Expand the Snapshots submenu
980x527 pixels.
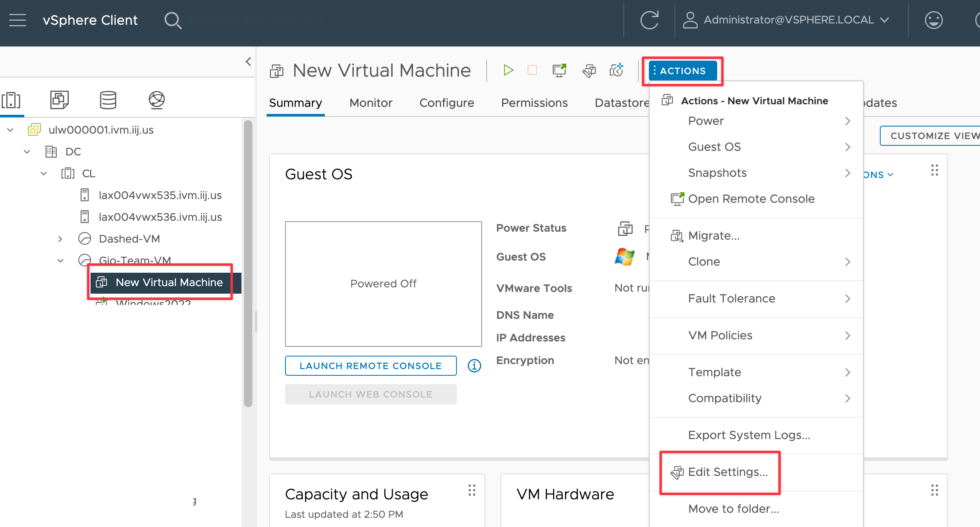(x=756, y=173)
